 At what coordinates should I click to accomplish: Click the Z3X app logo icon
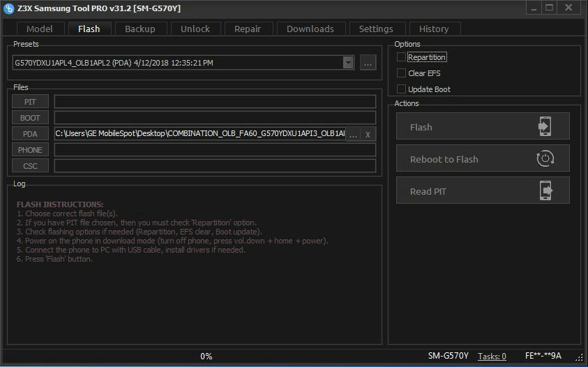8,8
